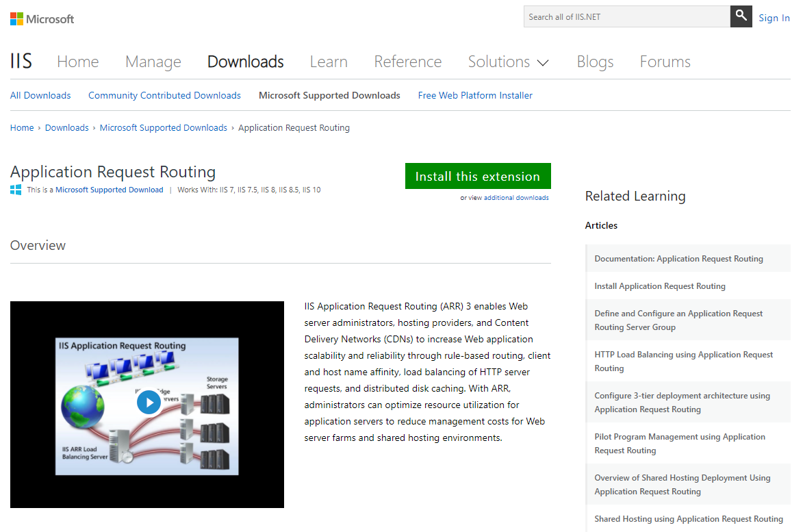Image resolution: width=803 pixels, height=532 pixels.
Task: Open the additional downloads link
Action: tap(516, 198)
